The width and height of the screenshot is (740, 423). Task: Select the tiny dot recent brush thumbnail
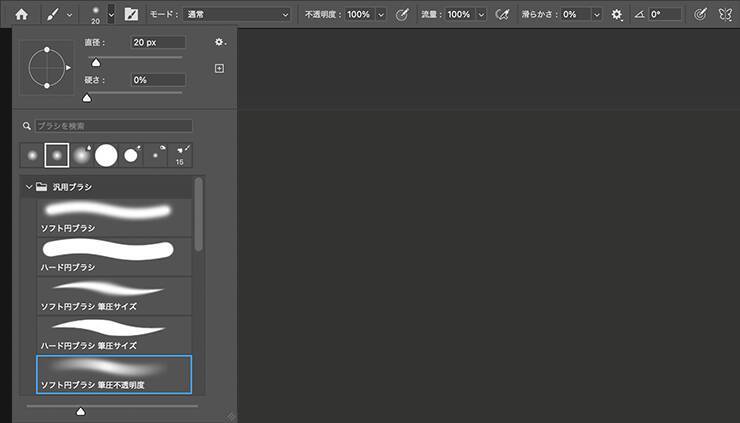(155, 155)
